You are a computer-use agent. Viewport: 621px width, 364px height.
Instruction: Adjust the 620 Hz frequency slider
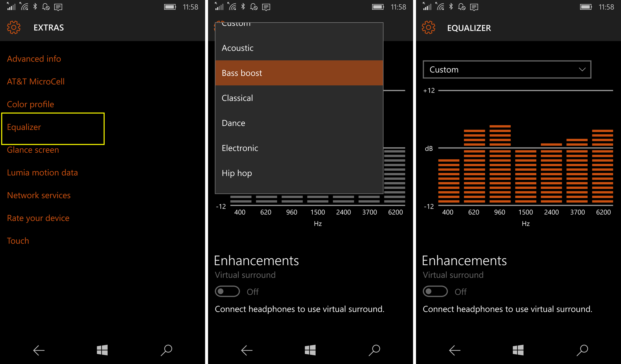[472, 132]
